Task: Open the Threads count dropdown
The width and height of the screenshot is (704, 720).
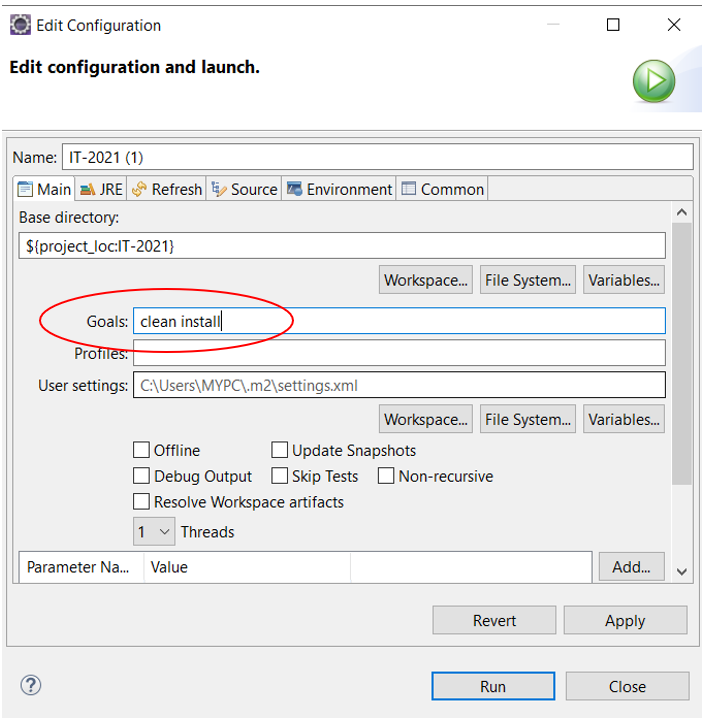Action: point(154,532)
